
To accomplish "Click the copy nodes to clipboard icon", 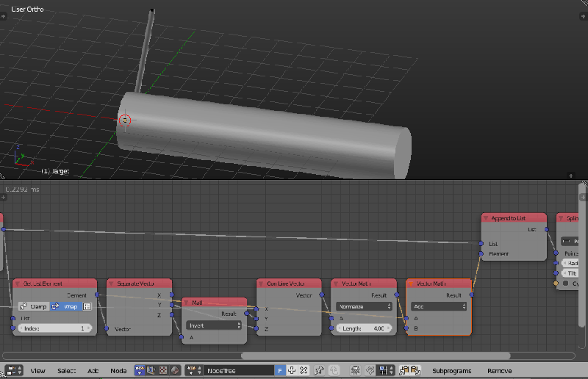I will point(404,370).
